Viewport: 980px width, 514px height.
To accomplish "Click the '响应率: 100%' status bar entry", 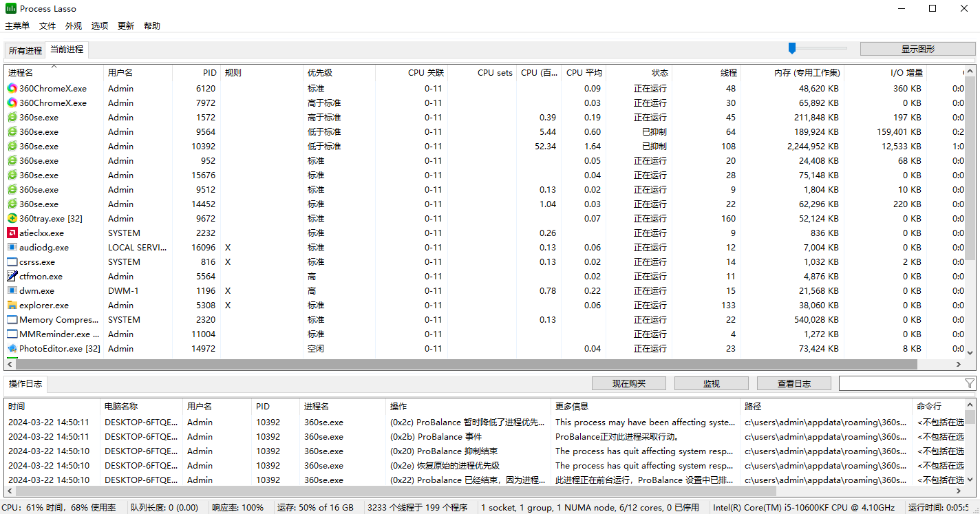I will tap(237, 508).
